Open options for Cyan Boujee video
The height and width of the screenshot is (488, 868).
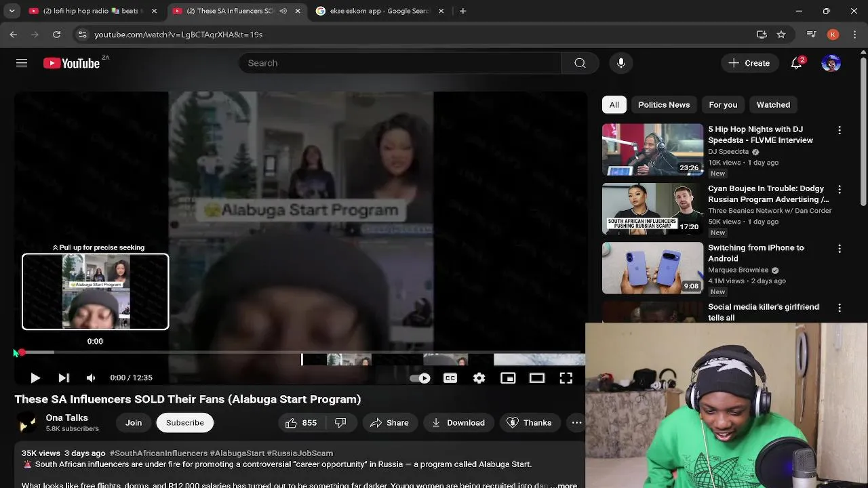[840, 190]
